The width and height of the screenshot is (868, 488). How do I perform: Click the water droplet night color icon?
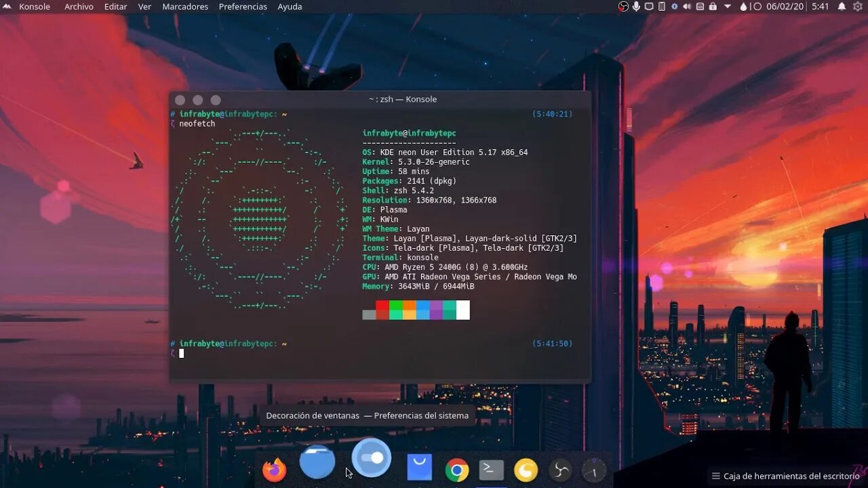743,7
